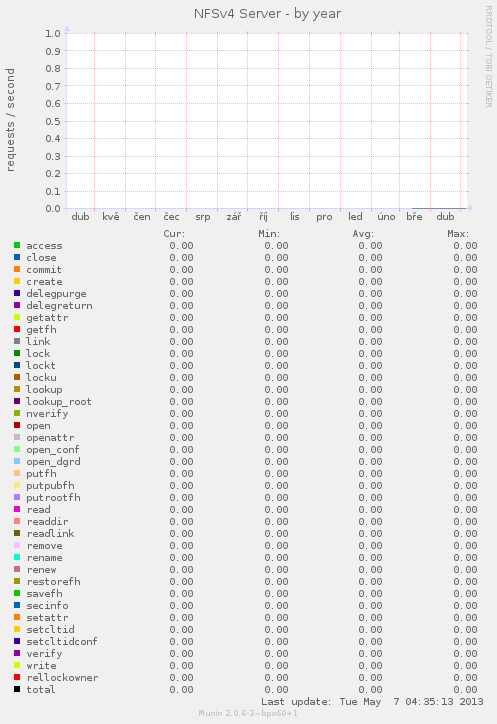Viewport: 497px width, 724px height.
Task: Click the Avg: column header
Action: (364, 234)
